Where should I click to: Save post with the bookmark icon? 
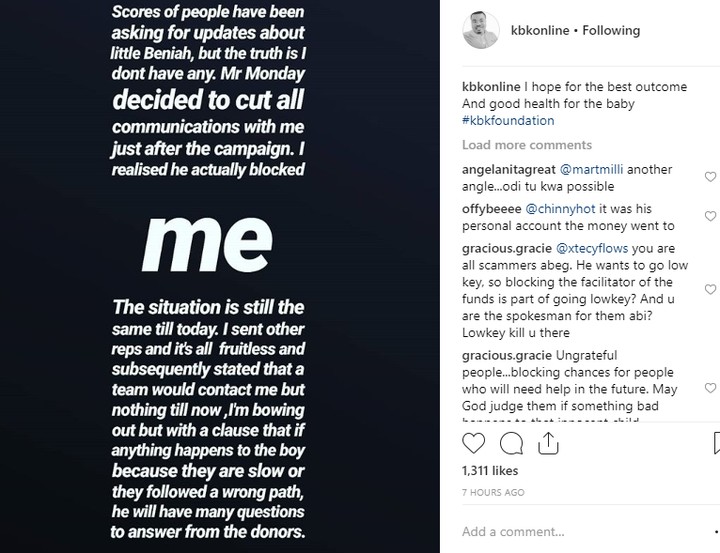click(x=716, y=442)
